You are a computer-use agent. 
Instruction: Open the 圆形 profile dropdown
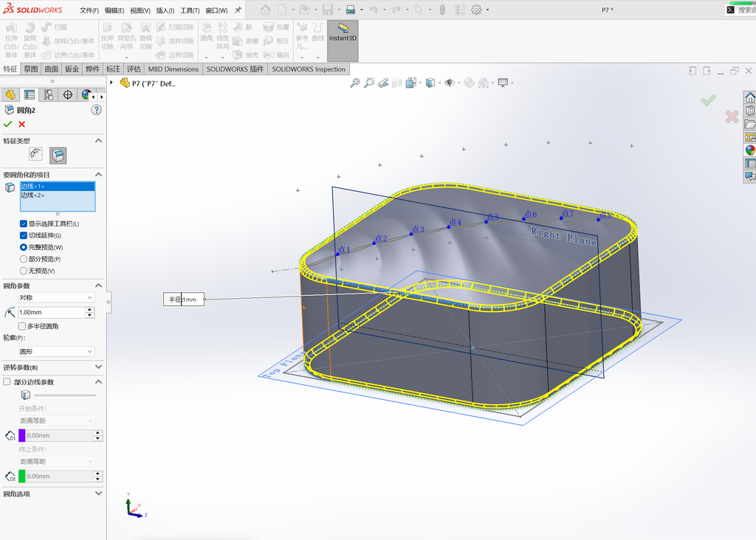56,352
